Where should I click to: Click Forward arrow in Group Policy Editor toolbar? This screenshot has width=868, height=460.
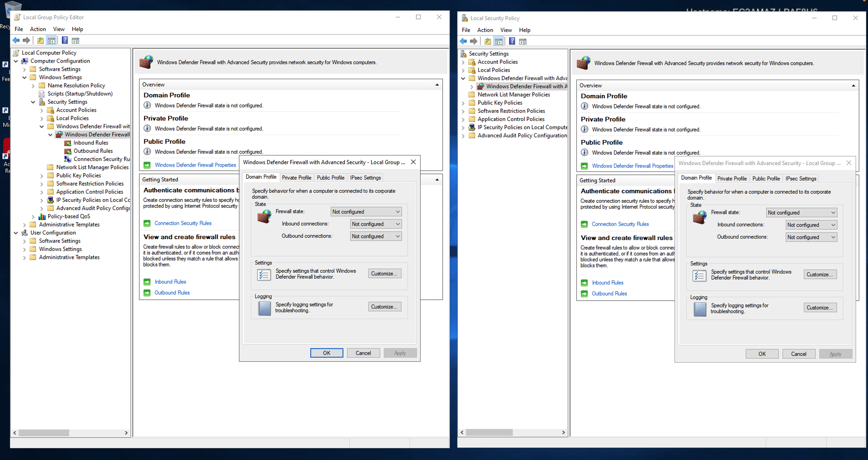pos(26,40)
